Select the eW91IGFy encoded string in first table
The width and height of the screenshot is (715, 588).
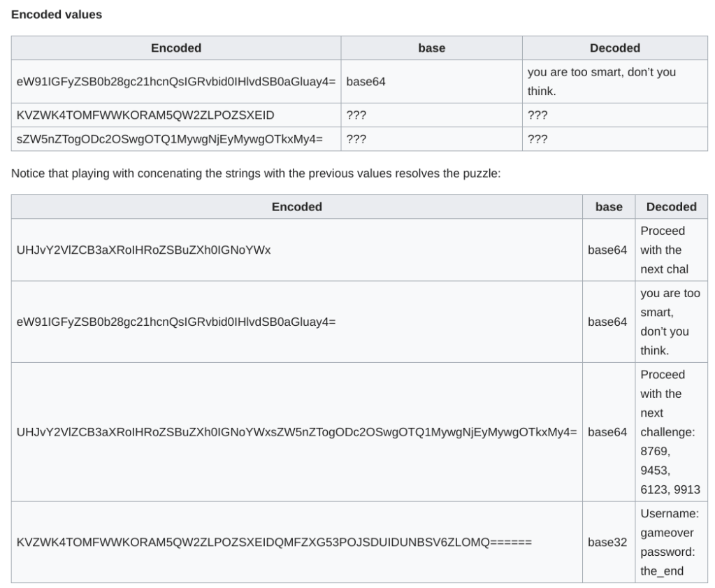(x=176, y=82)
